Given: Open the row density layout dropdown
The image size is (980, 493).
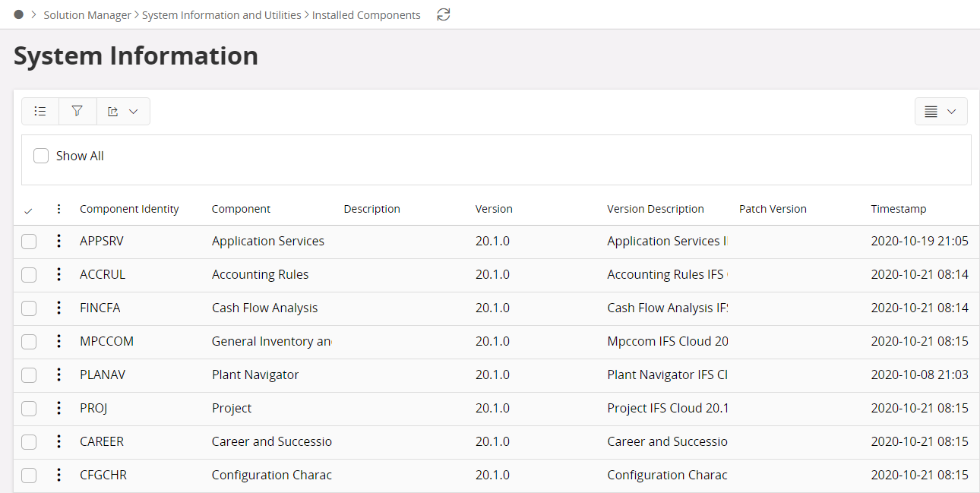Looking at the screenshot, I should pos(940,112).
